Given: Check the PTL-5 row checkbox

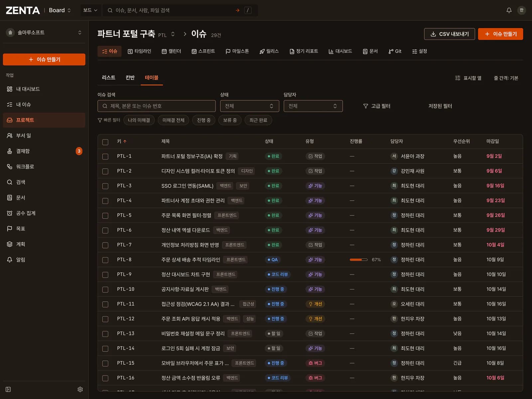Looking at the screenshot, I should pyautogui.click(x=105, y=216).
